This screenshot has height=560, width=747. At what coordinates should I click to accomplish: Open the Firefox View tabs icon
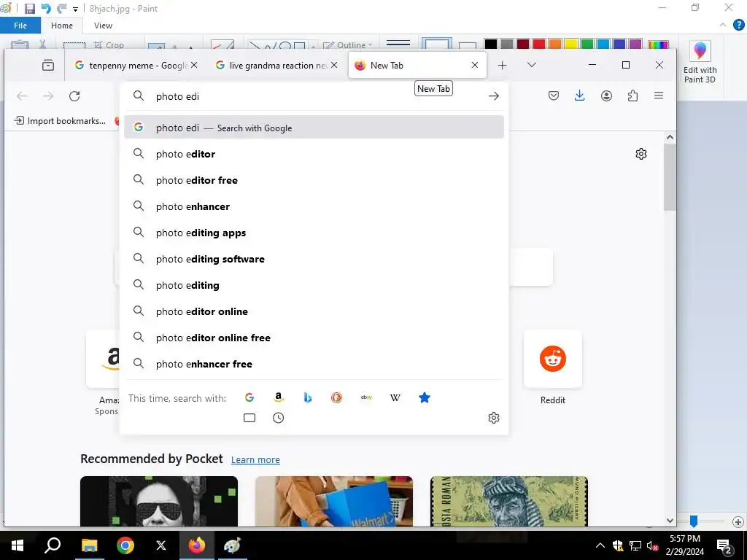(48, 65)
